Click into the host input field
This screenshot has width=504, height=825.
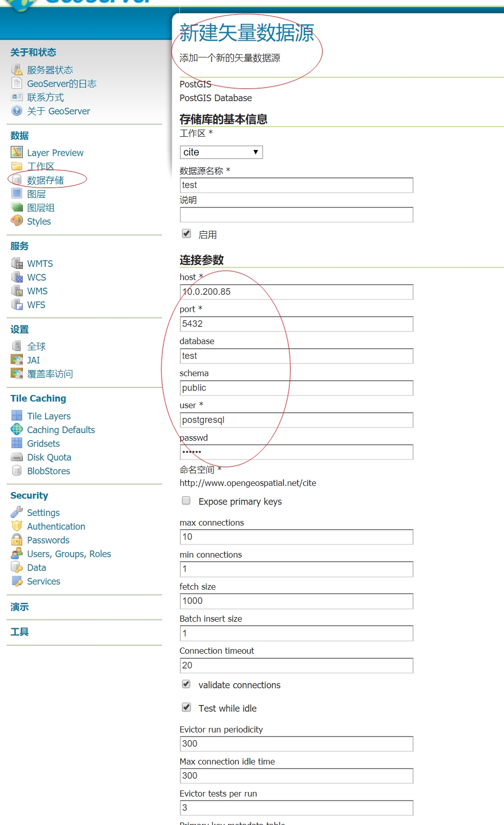(296, 292)
